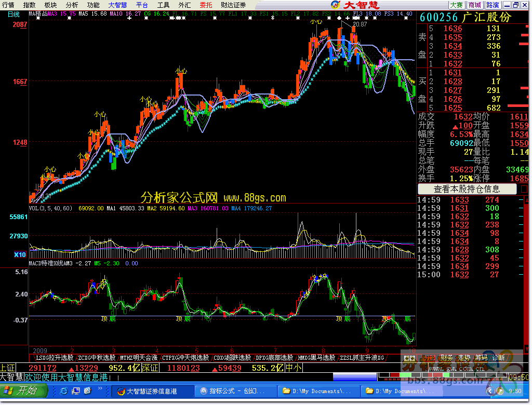Open the 板块 menu
Screen dimensions: 532x405
pos(50,5)
